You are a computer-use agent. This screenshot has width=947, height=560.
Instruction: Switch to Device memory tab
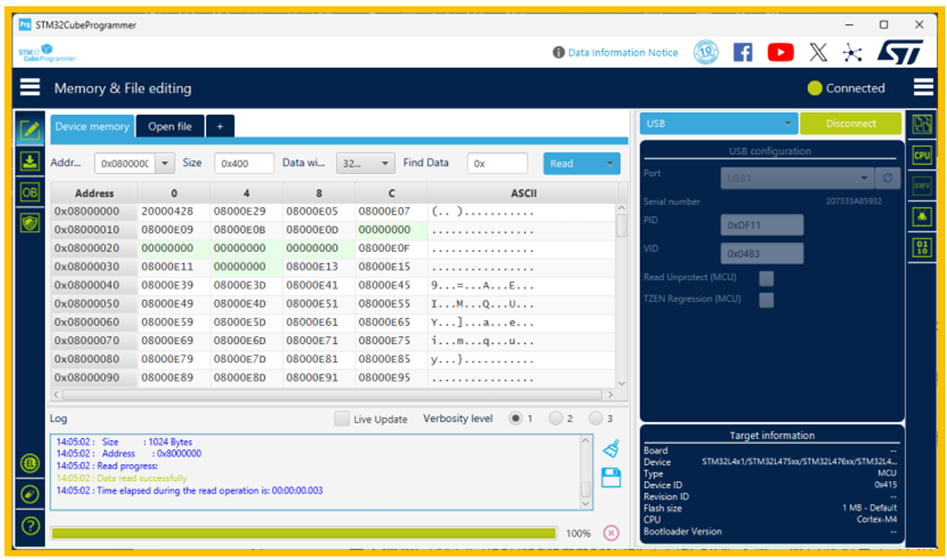click(x=92, y=126)
